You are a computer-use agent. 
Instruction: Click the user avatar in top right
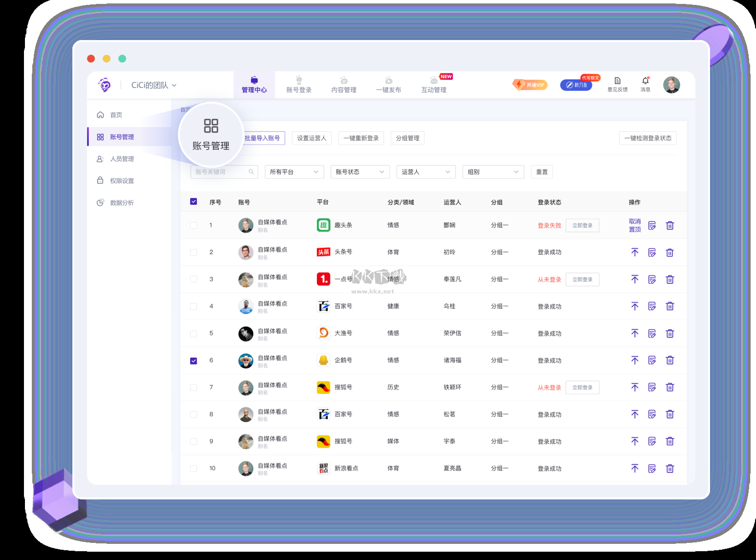coord(671,85)
